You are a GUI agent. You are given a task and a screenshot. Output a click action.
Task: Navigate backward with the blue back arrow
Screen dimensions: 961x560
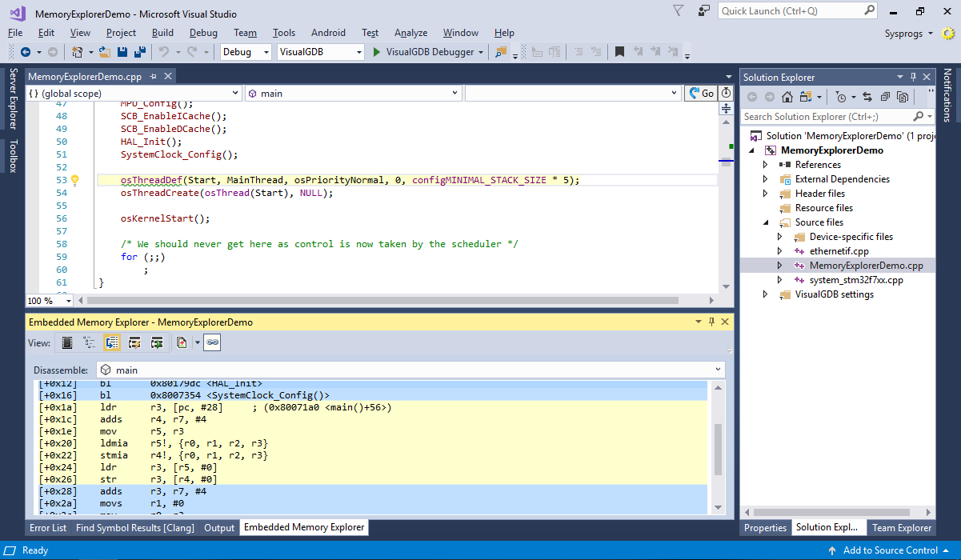pos(26,52)
